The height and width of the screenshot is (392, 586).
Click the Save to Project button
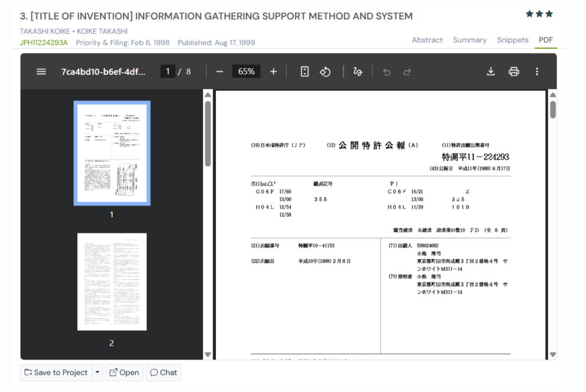56,373
